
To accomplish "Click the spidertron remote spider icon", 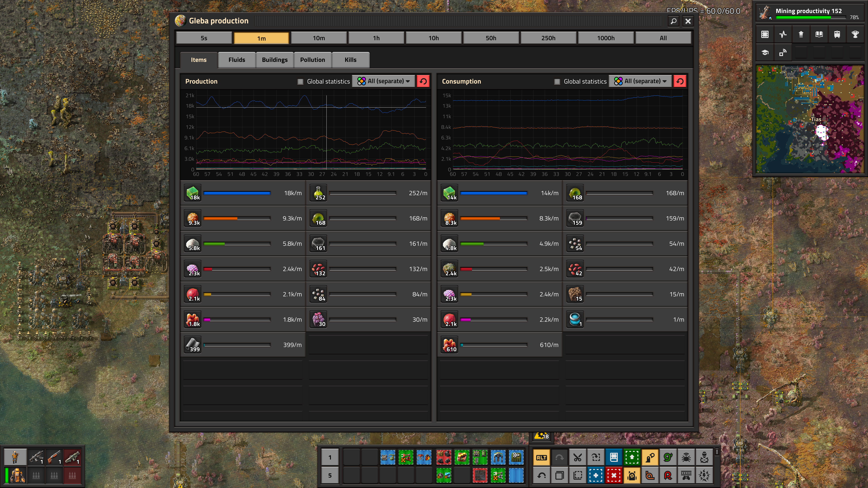I will [x=686, y=457].
